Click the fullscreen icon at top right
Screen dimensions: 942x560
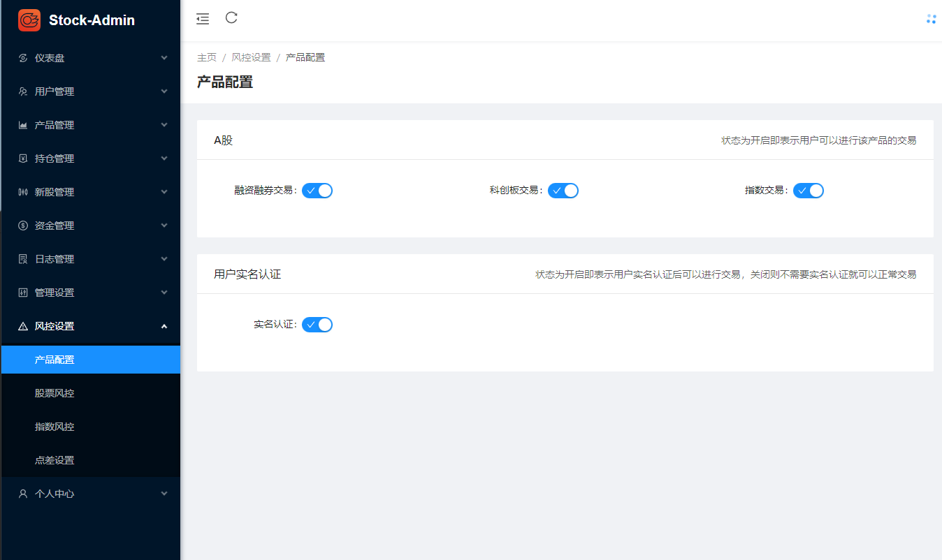[931, 19]
